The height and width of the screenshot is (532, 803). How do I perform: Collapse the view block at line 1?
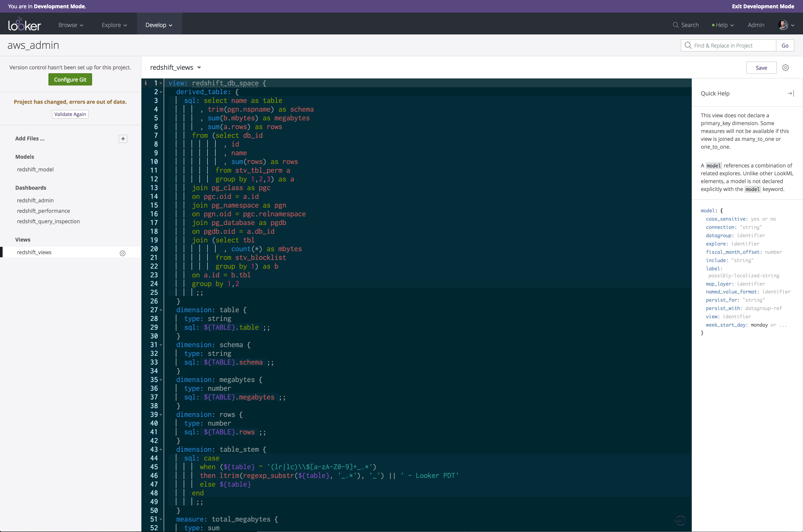point(161,83)
